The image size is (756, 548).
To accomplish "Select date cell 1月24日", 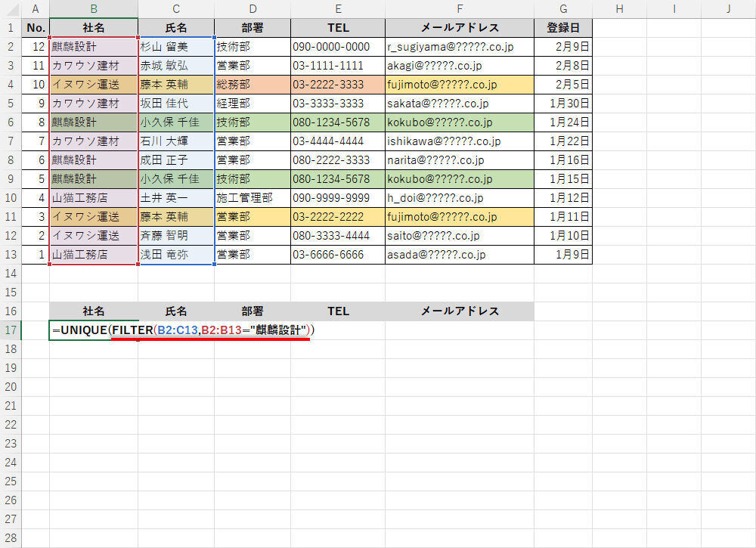I will point(563,122).
